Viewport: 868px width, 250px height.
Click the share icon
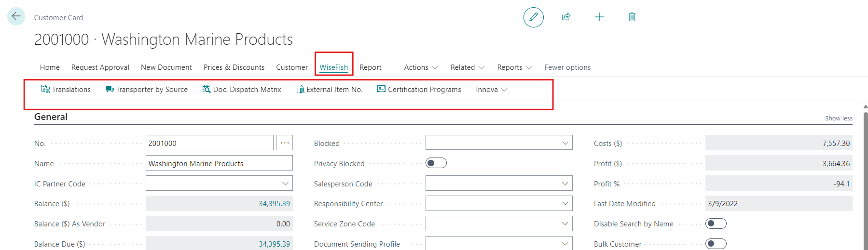(566, 17)
